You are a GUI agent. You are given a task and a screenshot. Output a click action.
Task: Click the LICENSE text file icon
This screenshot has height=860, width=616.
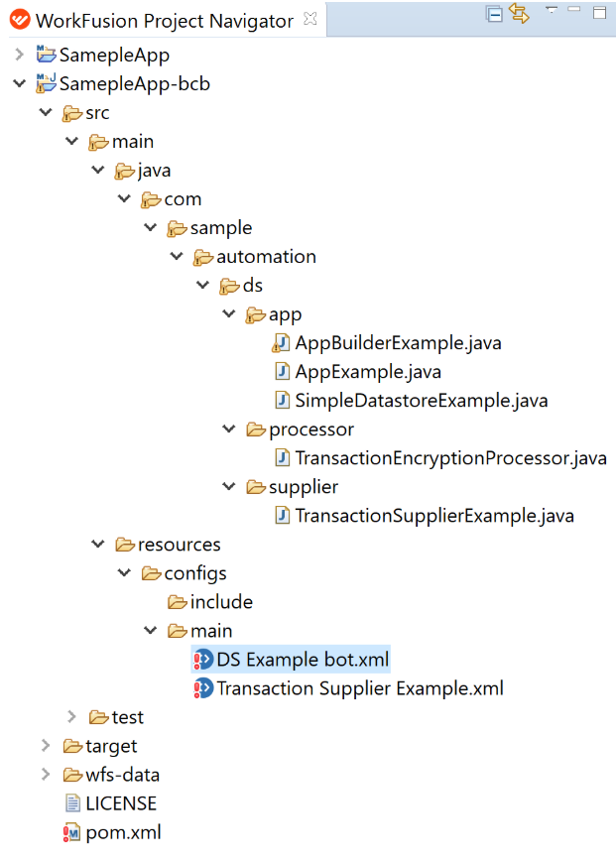coord(72,803)
